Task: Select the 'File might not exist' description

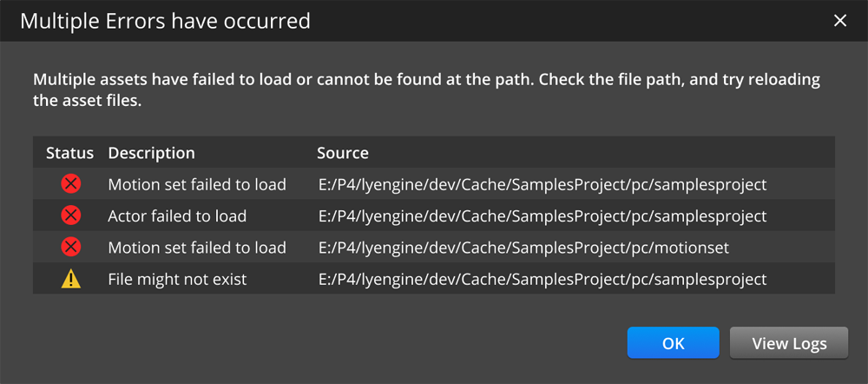Action: tap(177, 279)
